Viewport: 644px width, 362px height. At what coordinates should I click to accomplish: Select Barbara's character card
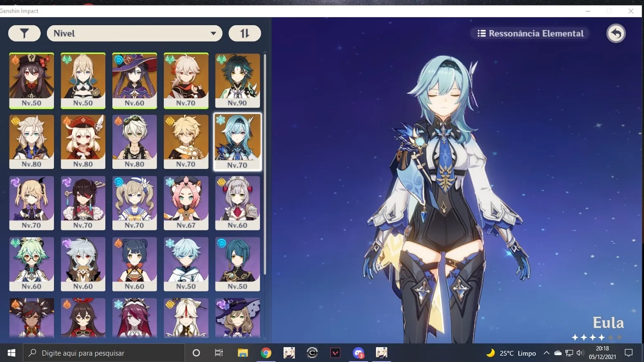(135, 203)
